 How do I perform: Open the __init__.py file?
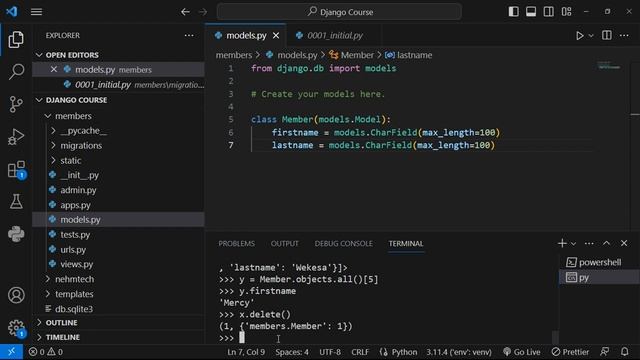[x=80, y=175]
